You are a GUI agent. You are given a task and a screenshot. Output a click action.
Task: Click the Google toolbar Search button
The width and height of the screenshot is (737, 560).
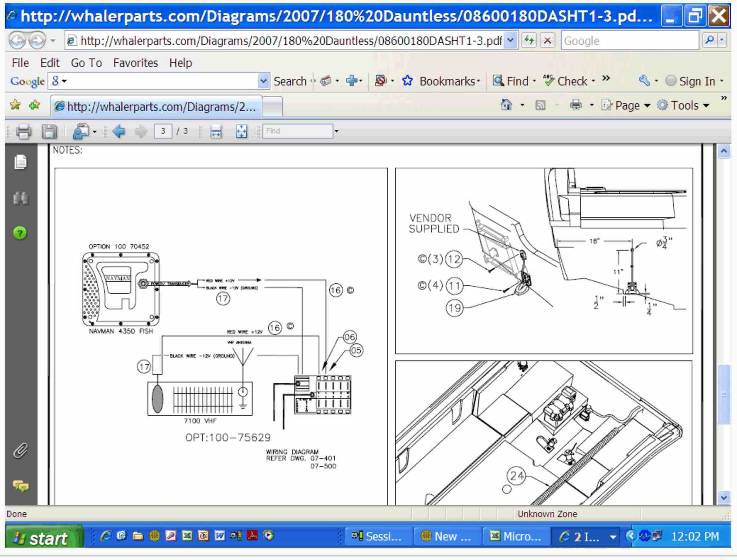point(290,81)
